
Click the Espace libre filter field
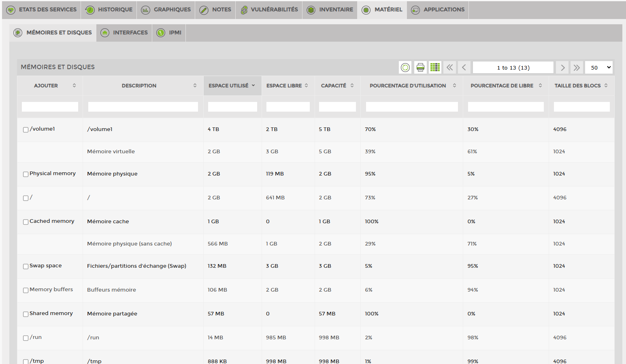(288, 107)
